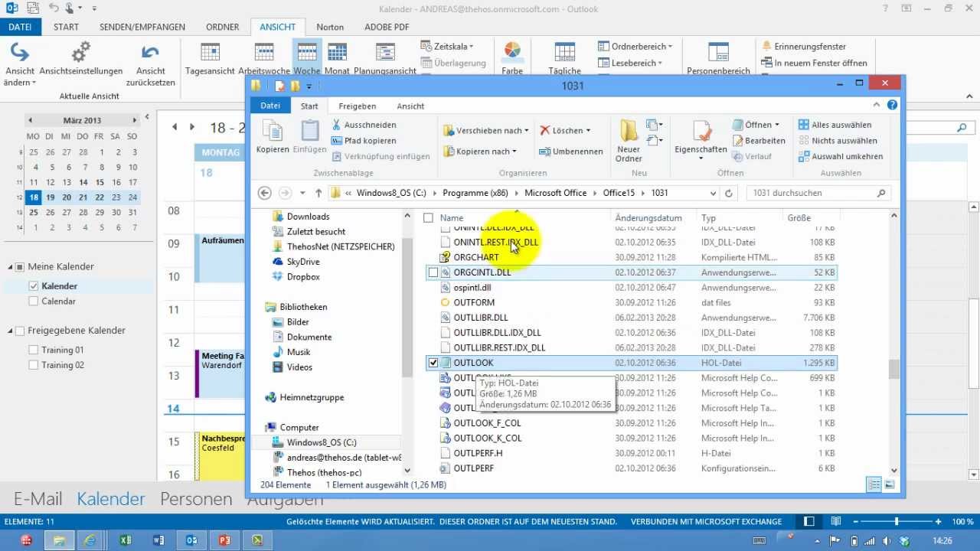The height and width of the screenshot is (551, 980).
Task: Uncheck Kalender checkbox in Outlook sidebar
Action: pos(33,286)
